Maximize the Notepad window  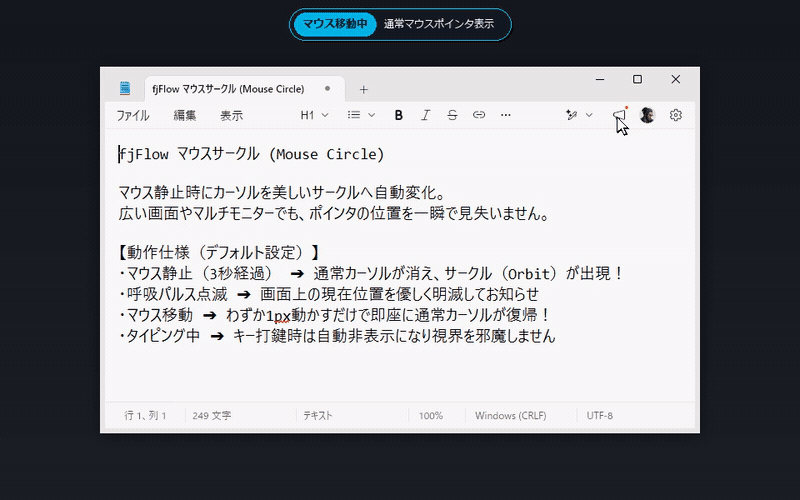(637, 80)
